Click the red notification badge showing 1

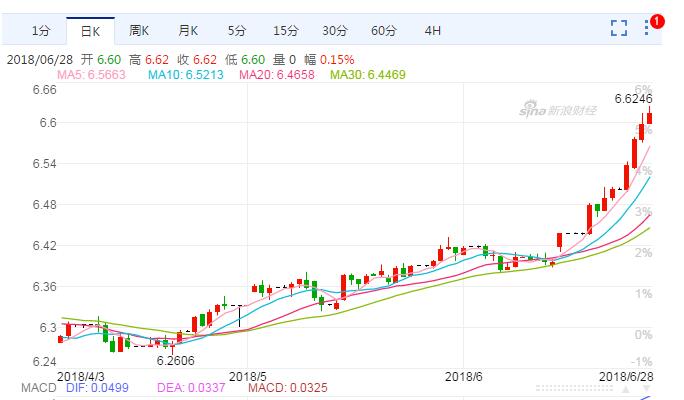[657, 21]
